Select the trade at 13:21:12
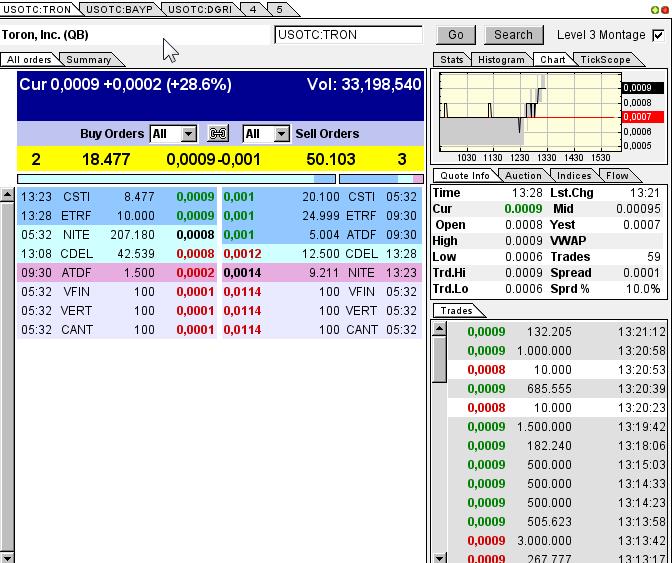 point(557,332)
